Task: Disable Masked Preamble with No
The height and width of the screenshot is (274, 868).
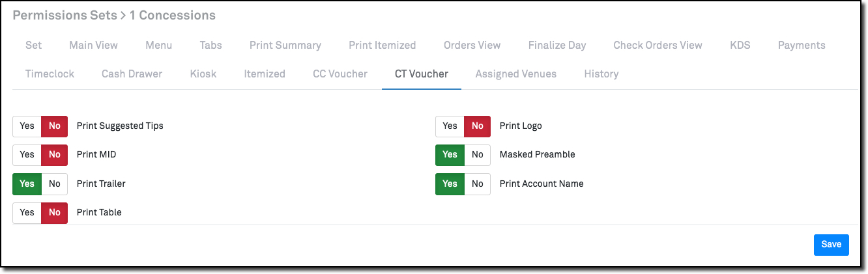Action: [x=478, y=155]
